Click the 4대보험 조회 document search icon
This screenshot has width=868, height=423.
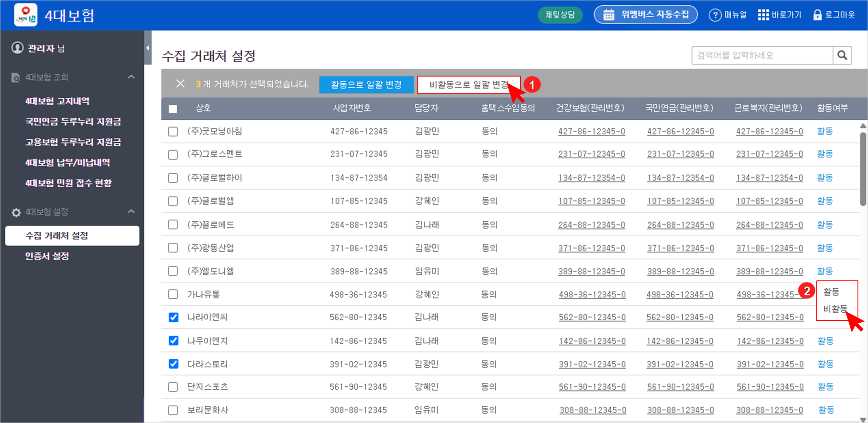16,78
